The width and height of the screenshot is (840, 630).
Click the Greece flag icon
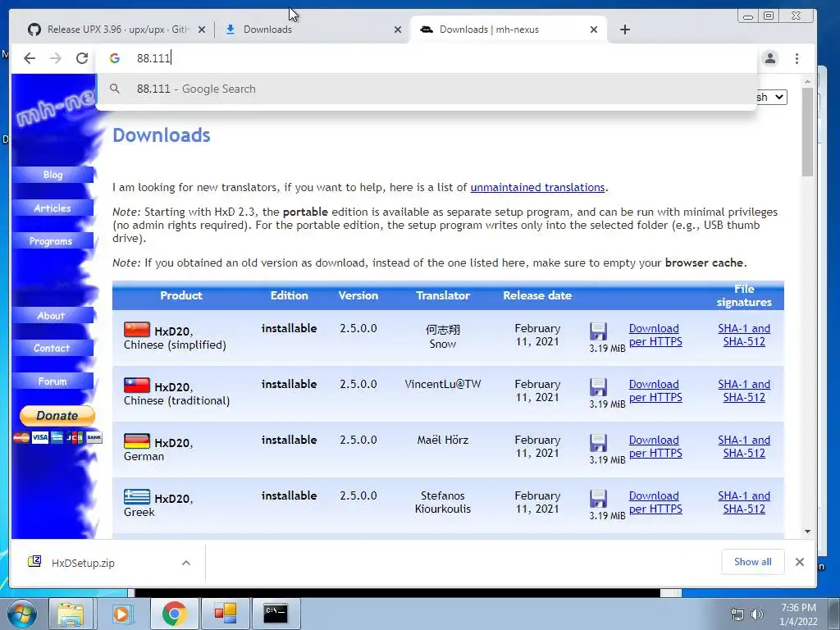(x=137, y=496)
